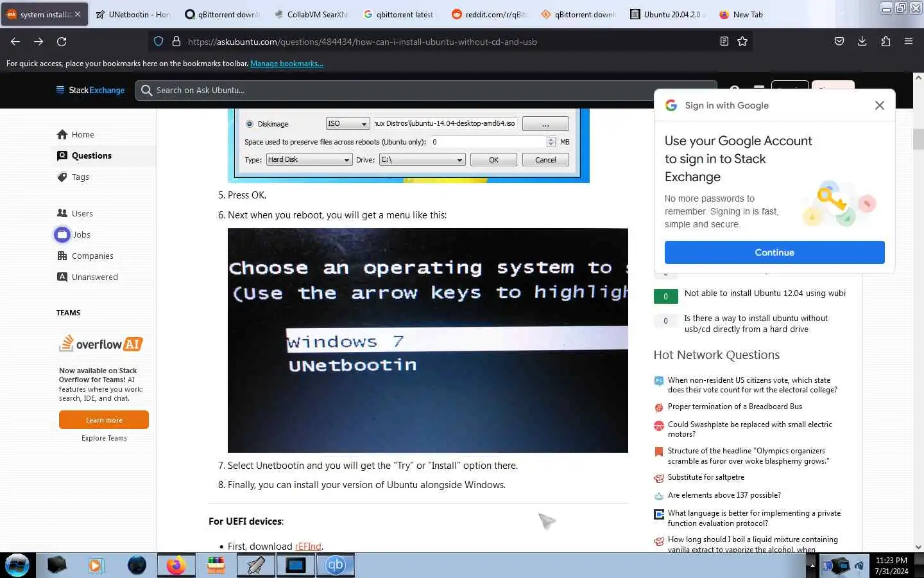
Task: Open the media player taskbar icon
Action: (x=96, y=565)
